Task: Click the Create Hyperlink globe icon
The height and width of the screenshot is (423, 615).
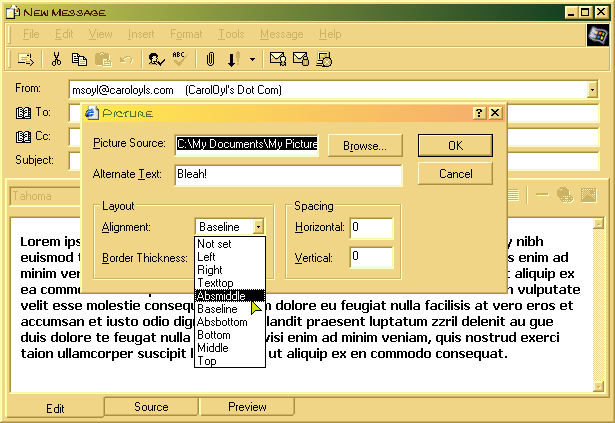Action: click(565, 195)
